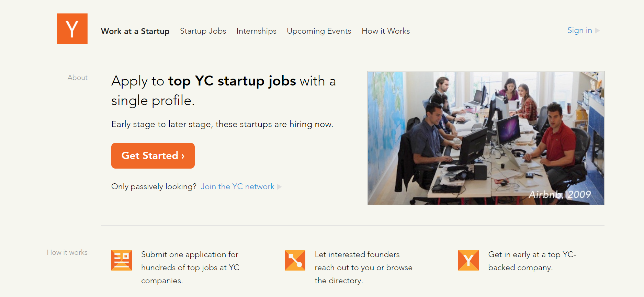
Task: Click the "Let interested founders" description text
Action: [x=363, y=267]
